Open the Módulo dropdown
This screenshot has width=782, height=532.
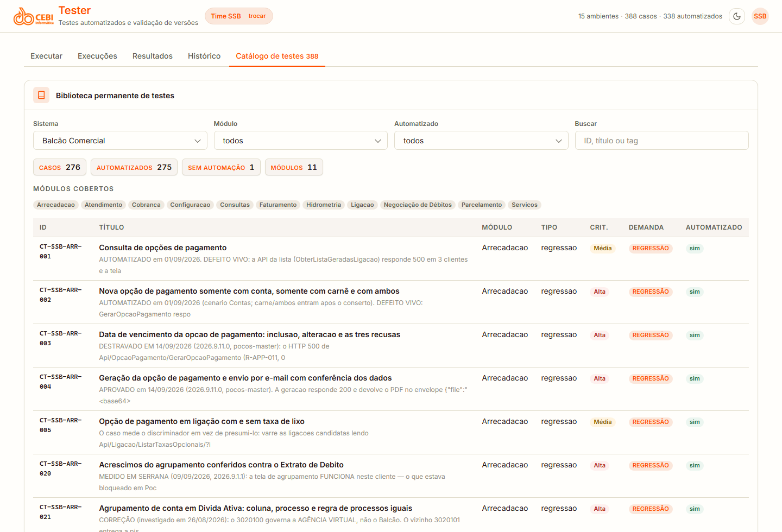point(301,141)
